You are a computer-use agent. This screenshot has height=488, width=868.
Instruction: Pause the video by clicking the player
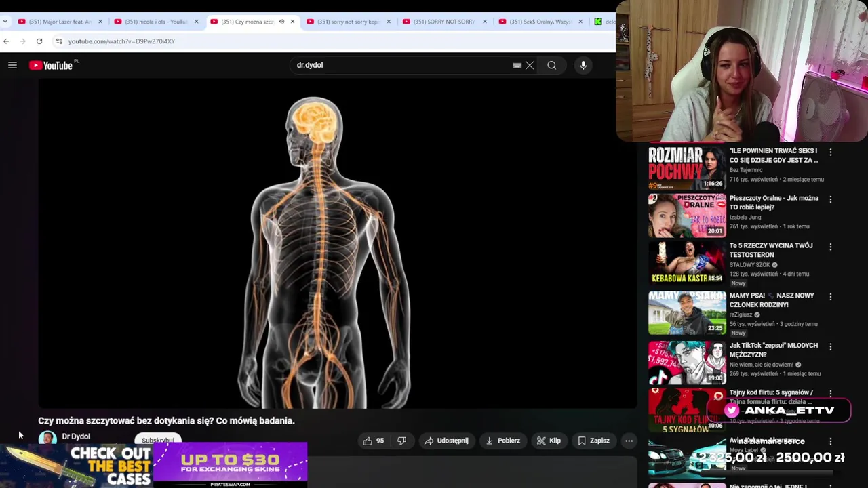(x=337, y=244)
